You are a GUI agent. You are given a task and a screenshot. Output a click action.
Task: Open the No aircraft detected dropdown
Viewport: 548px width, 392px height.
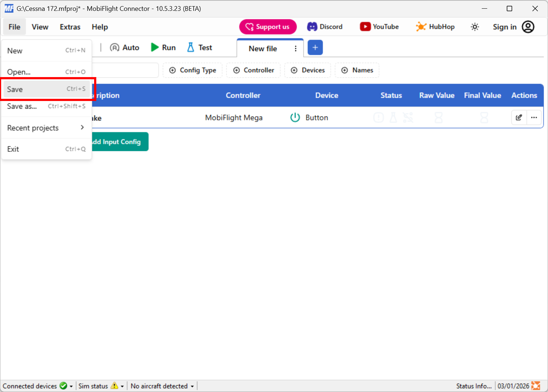[x=192, y=386]
